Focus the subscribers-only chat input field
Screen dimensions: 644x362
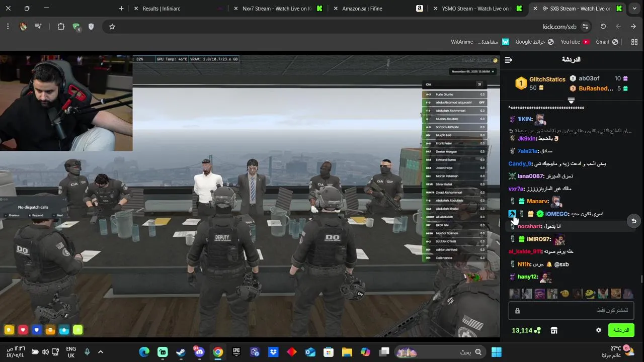(x=571, y=310)
